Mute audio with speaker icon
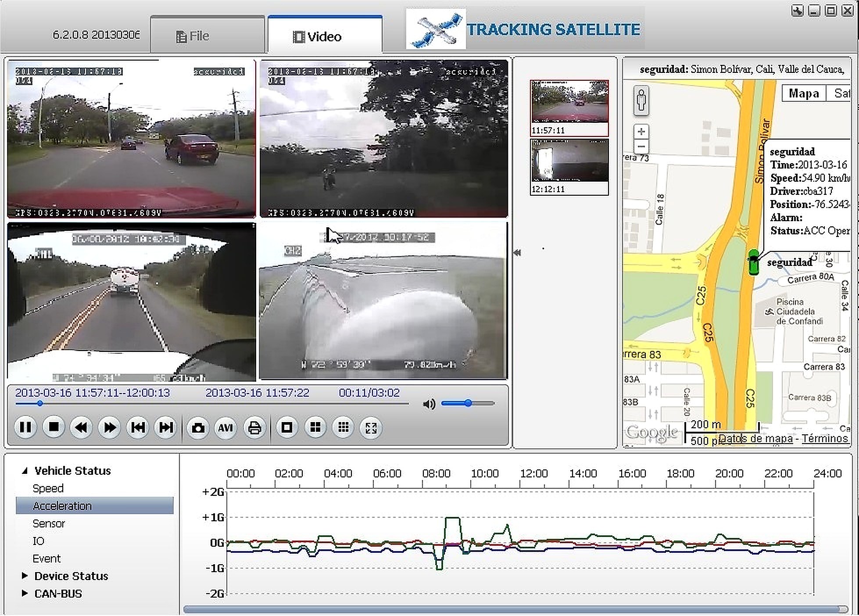 coord(429,404)
